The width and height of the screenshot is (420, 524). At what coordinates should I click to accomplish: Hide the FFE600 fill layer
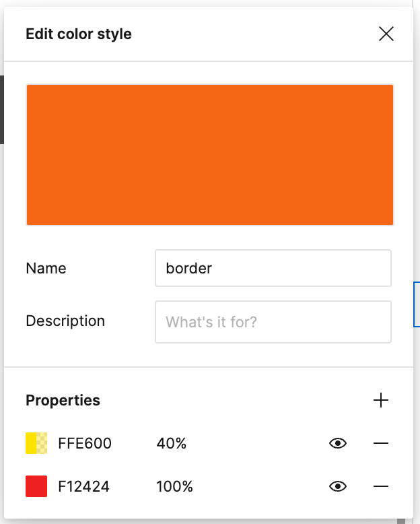click(338, 443)
